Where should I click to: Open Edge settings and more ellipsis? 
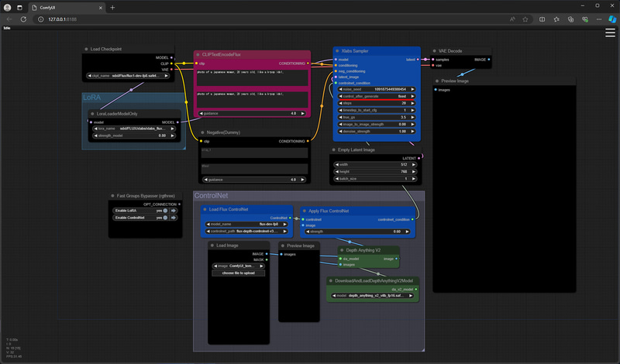click(599, 19)
